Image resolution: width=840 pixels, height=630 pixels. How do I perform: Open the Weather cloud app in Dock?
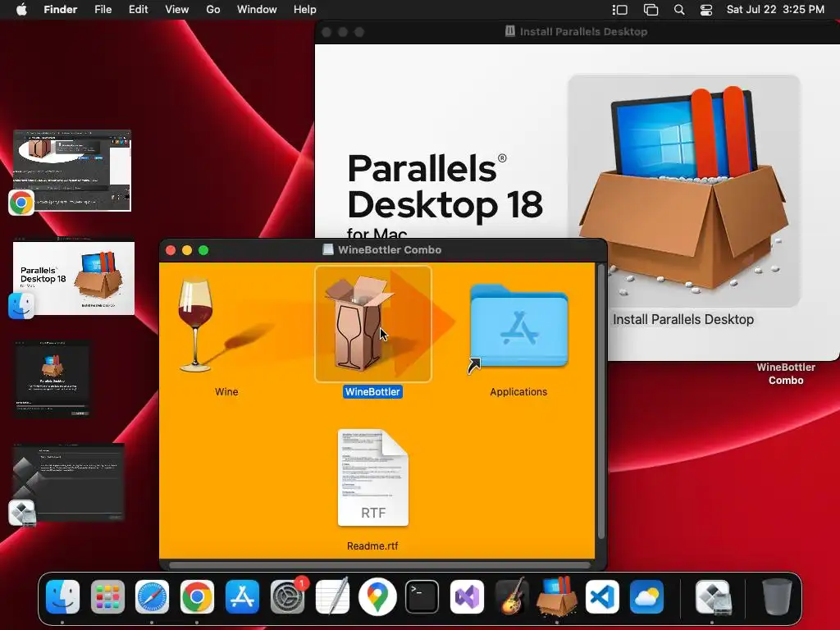pyautogui.click(x=646, y=596)
